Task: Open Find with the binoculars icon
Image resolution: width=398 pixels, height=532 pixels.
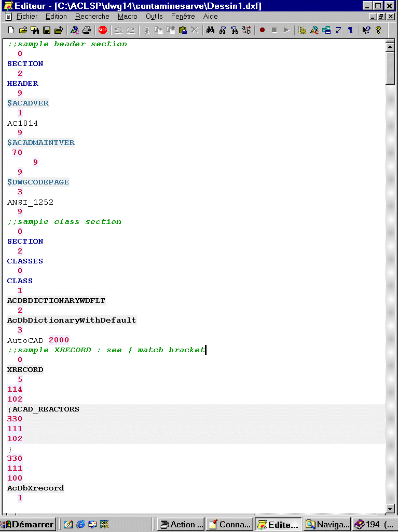Action: pos(210,30)
